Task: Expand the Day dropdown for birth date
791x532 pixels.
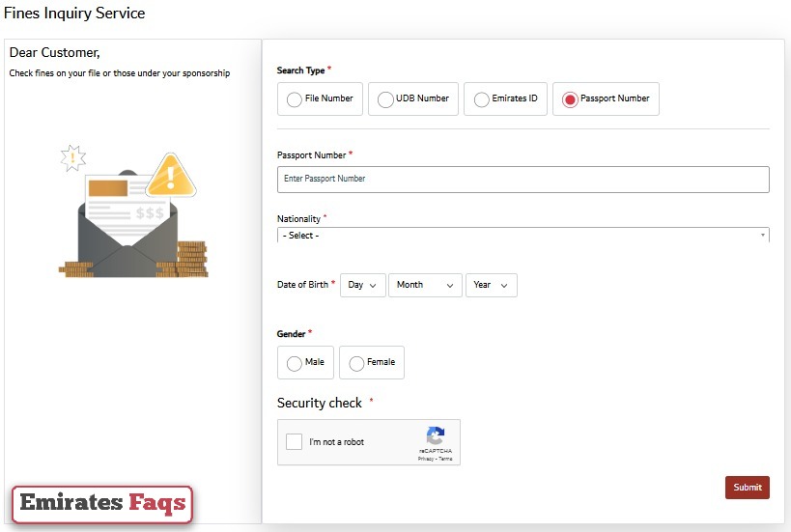Action: click(x=362, y=285)
